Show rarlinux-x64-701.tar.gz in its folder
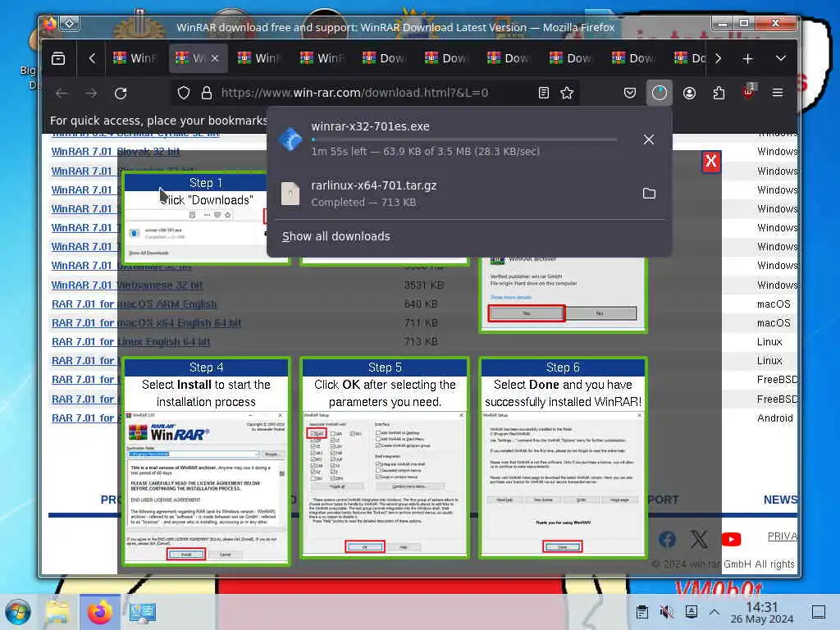The width and height of the screenshot is (840, 630). (x=649, y=194)
